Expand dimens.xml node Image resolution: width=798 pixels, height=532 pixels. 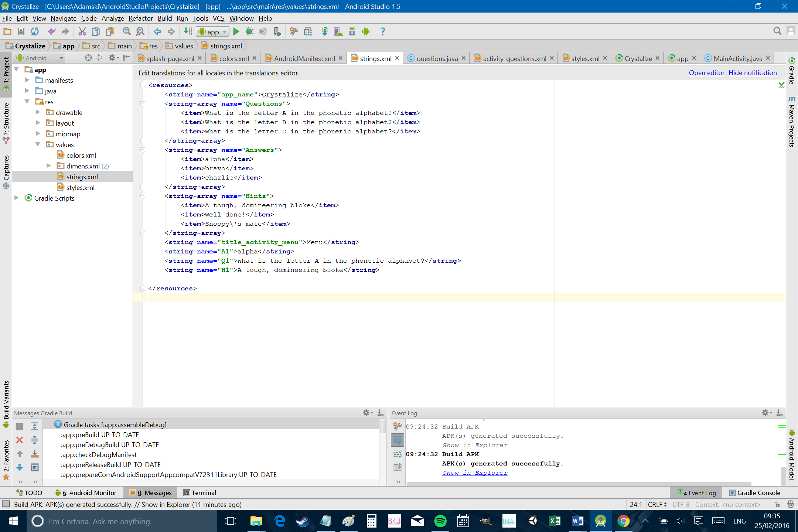click(x=48, y=166)
